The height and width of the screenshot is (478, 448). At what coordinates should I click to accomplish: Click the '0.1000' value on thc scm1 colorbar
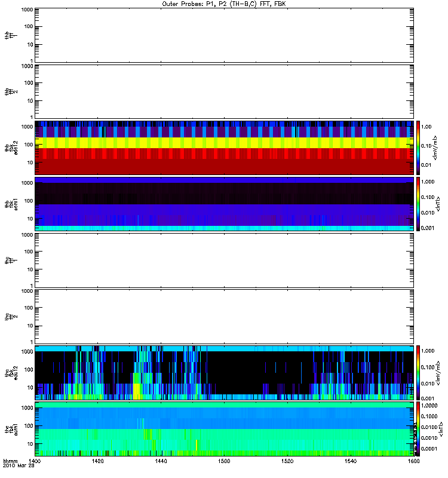(x=429, y=416)
